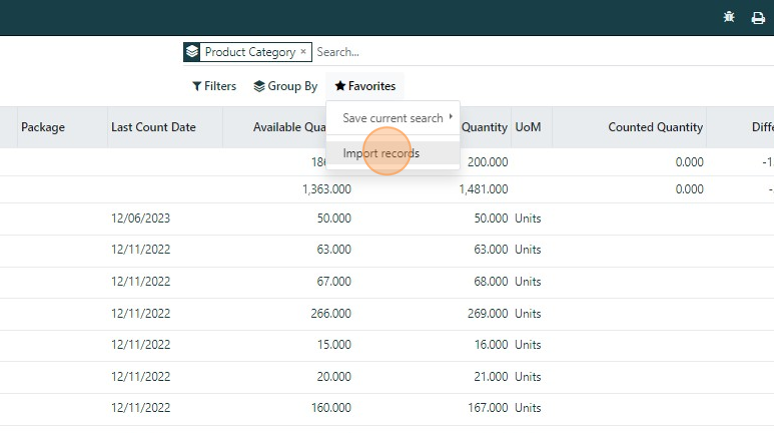Click the printer icon in top bar

tap(758, 17)
